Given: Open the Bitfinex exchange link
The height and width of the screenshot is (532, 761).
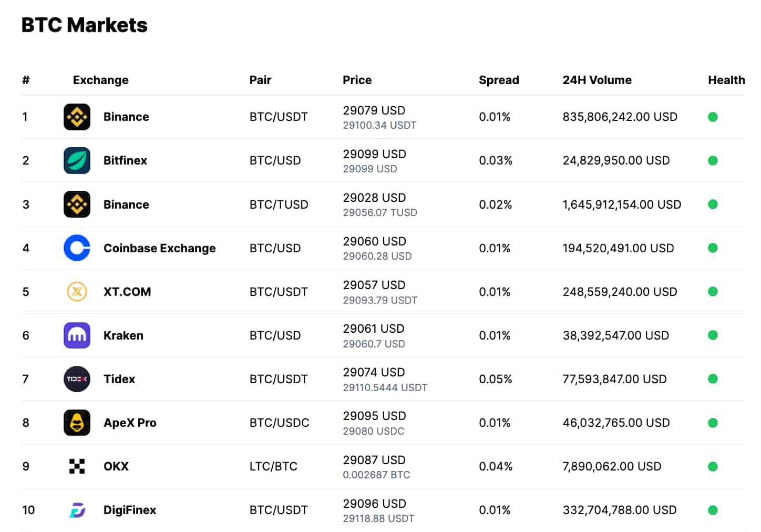Looking at the screenshot, I should (125, 160).
